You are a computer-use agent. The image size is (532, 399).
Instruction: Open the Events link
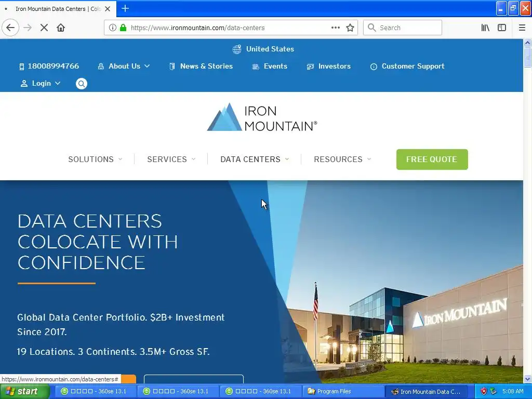click(275, 66)
